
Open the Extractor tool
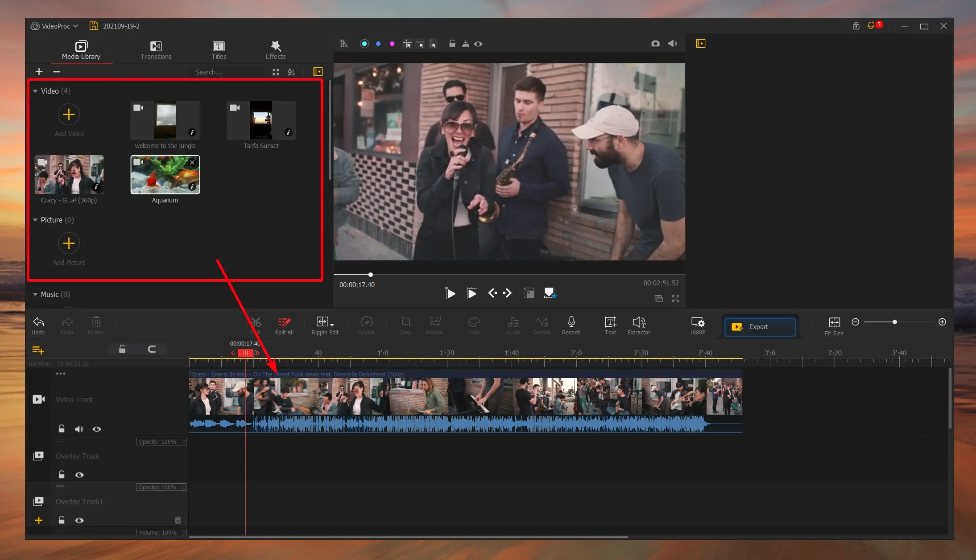(638, 325)
